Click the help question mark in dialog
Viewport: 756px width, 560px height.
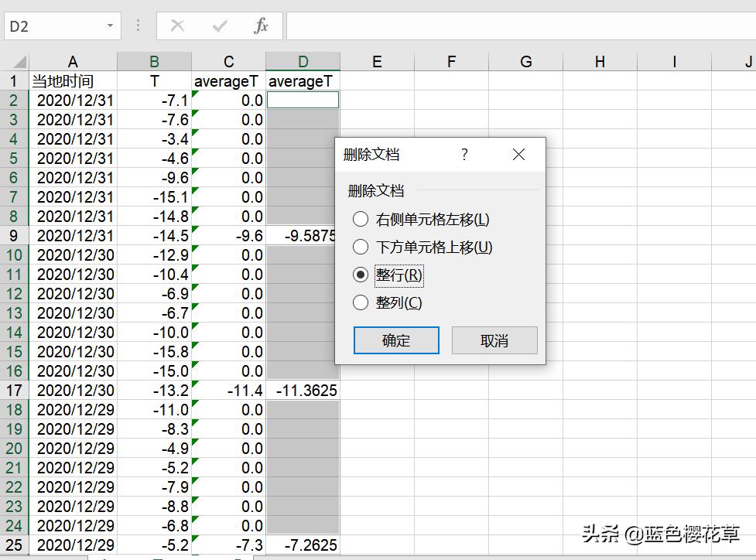(x=464, y=154)
